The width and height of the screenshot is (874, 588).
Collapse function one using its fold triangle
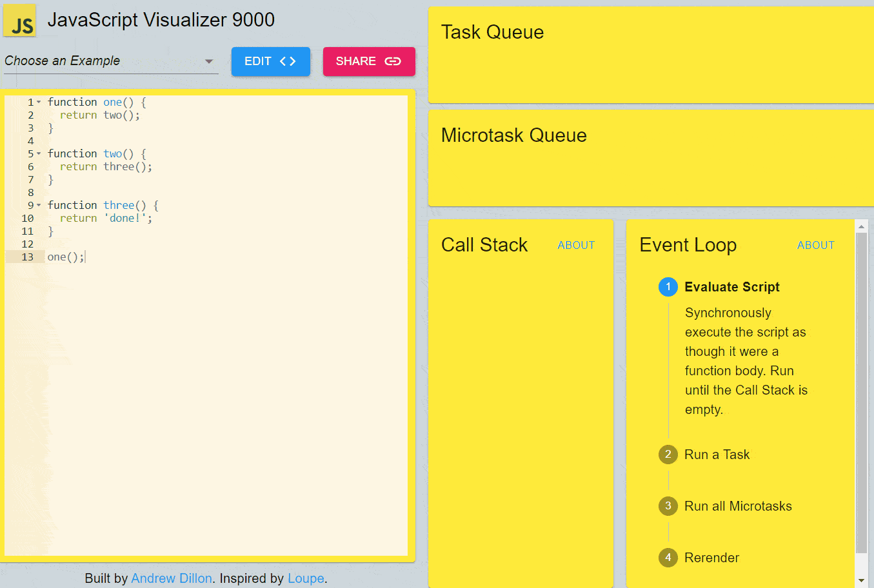click(41, 102)
